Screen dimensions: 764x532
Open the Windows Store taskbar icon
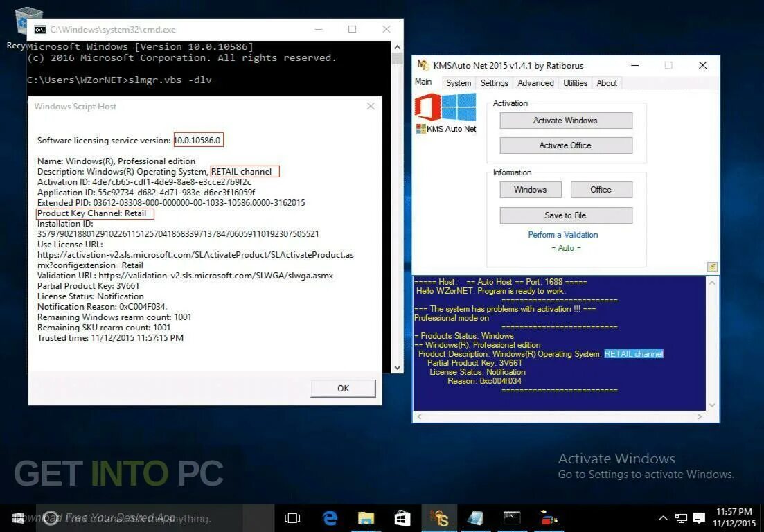pyautogui.click(x=402, y=518)
